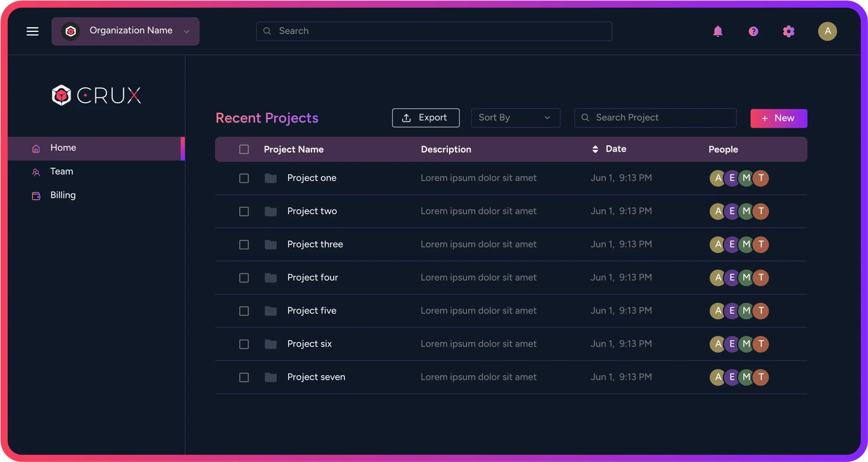Image resolution: width=868 pixels, height=462 pixels.
Task: Click the user avatar in top bar
Action: point(827,31)
